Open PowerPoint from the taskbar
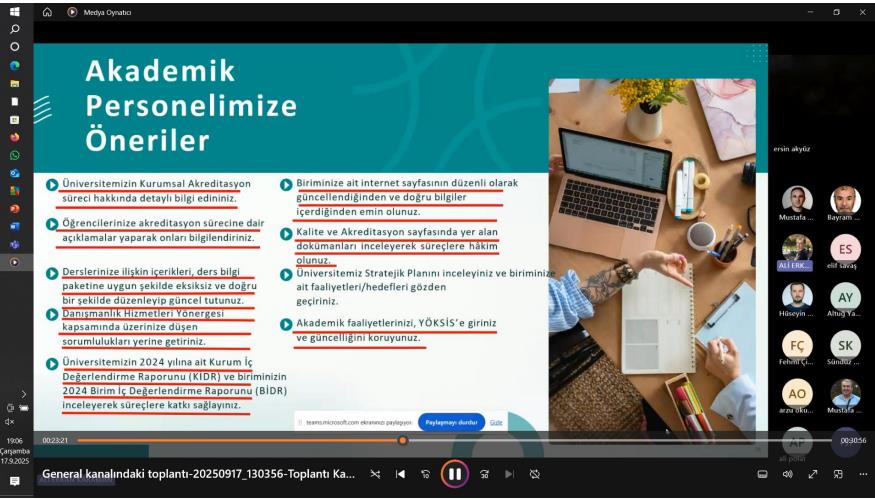875x500 pixels. click(15, 209)
